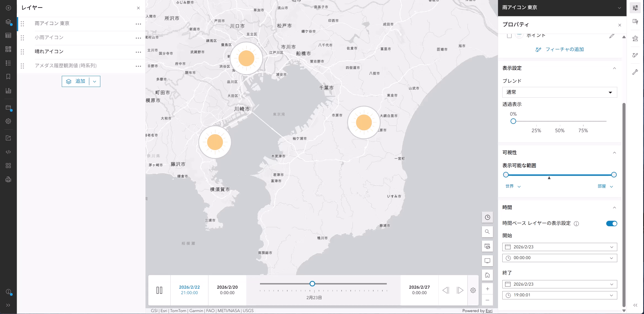Click the 50% mark on 透過表示 slider

pos(560,121)
